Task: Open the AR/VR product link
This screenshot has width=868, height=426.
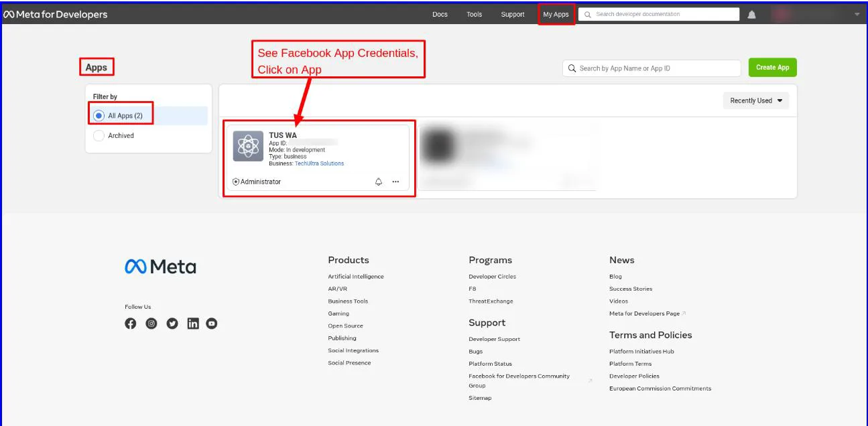Action: [338, 289]
